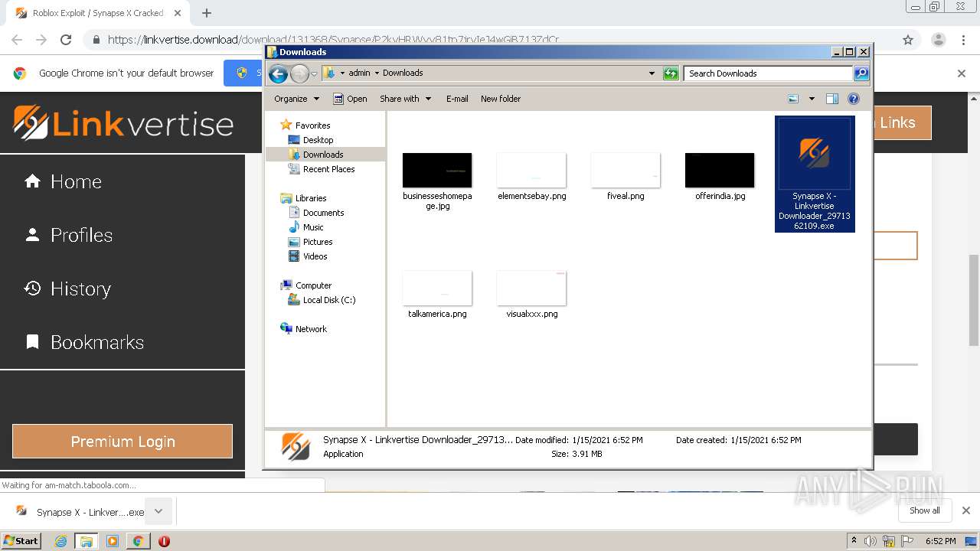Reload the Chrome page
The height and width of the screenshot is (551, 980).
pyautogui.click(x=66, y=40)
